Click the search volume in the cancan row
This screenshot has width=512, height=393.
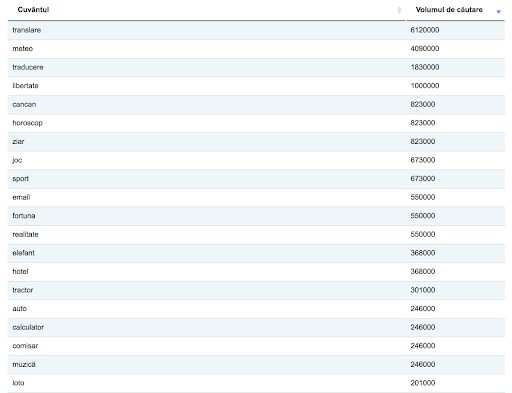click(x=423, y=104)
